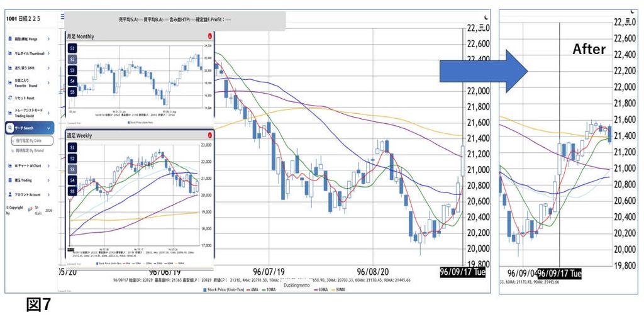Click the 23,000 label on Weekly chart axis

coord(206,145)
